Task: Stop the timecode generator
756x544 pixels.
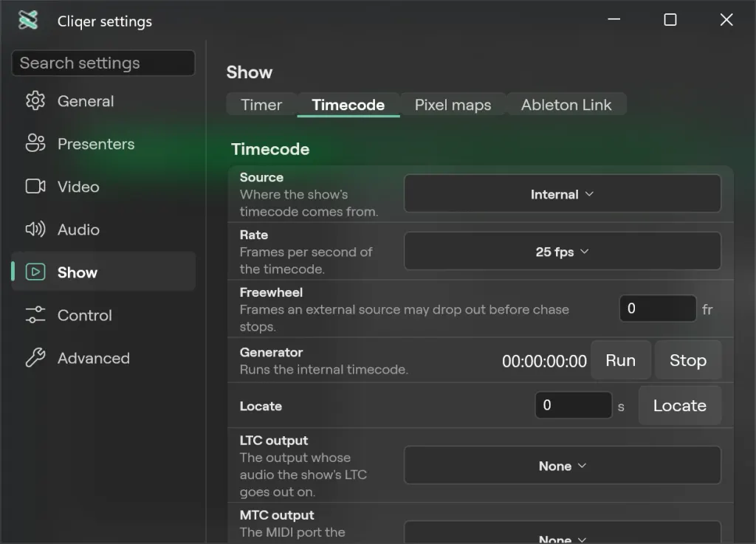Action: click(688, 360)
